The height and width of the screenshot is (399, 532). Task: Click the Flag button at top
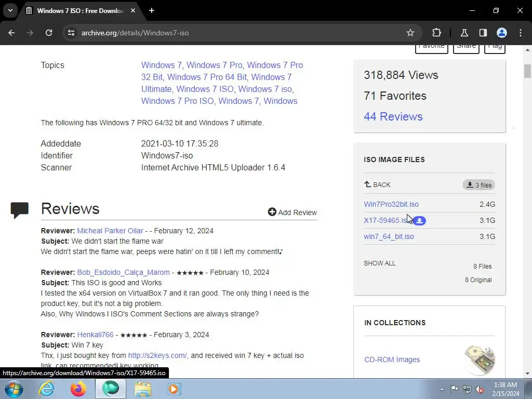point(495,48)
